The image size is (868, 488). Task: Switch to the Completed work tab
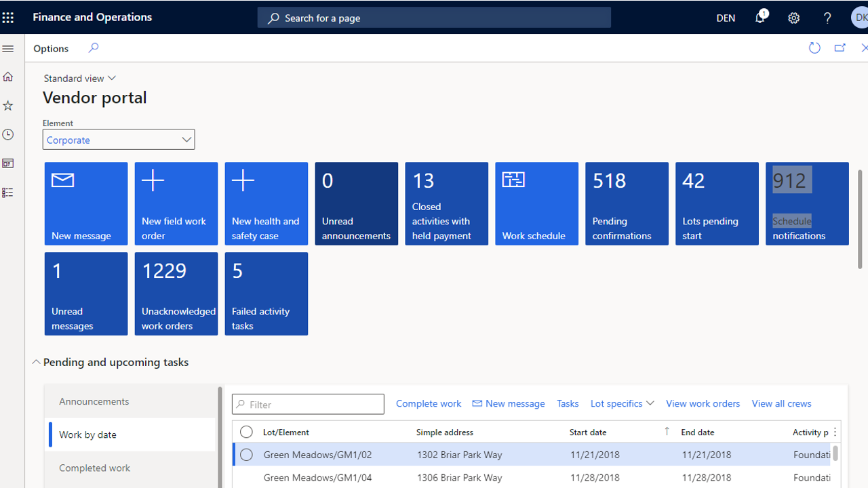point(130,468)
